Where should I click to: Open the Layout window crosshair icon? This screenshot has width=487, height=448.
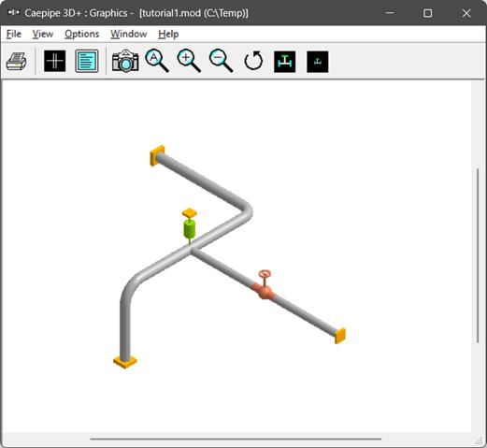click(55, 61)
